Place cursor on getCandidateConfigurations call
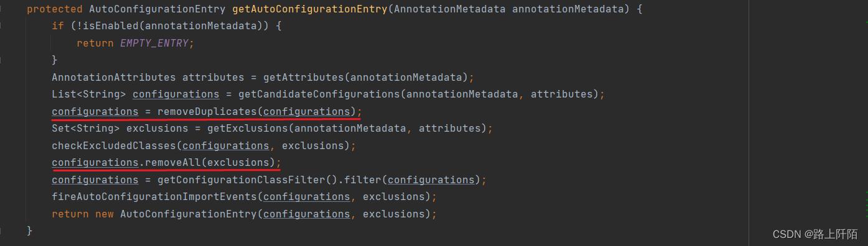868x246 pixels. (x=315, y=94)
